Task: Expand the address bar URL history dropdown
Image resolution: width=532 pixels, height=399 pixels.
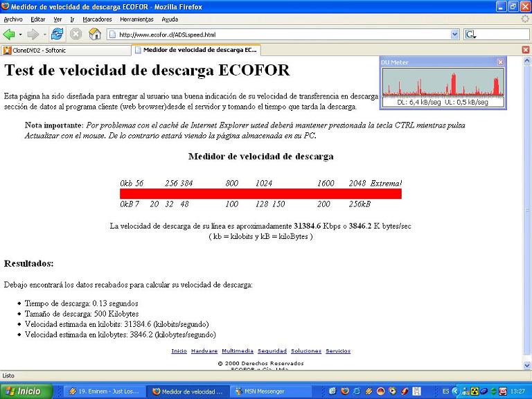Action: coord(454,34)
